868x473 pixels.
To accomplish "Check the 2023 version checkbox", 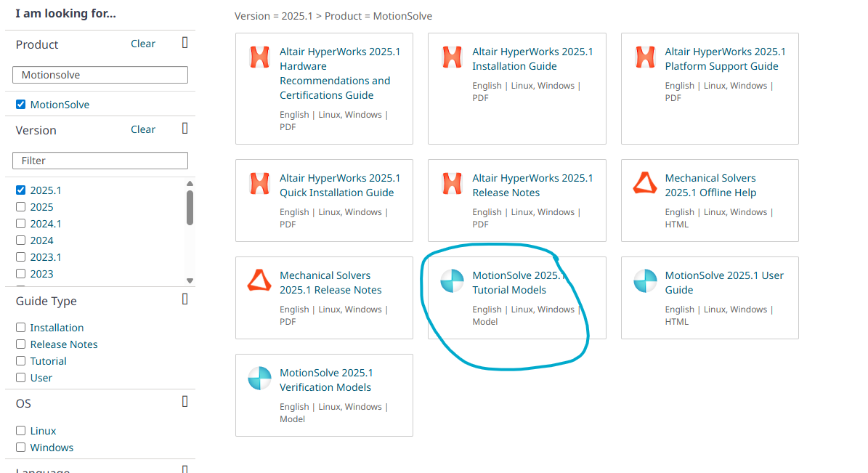I will pyautogui.click(x=20, y=274).
